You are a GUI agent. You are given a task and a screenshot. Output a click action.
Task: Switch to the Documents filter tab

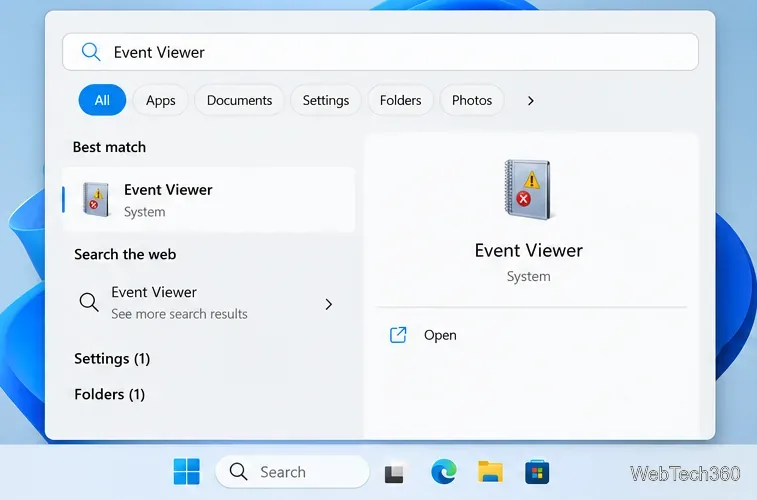[239, 100]
